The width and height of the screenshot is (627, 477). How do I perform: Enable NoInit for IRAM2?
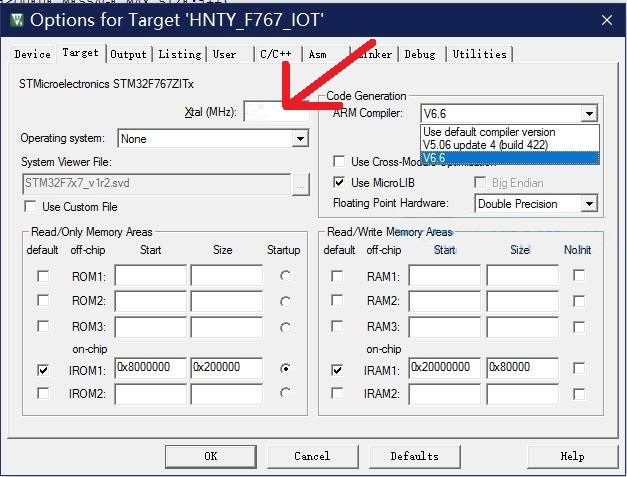click(579, 394)
